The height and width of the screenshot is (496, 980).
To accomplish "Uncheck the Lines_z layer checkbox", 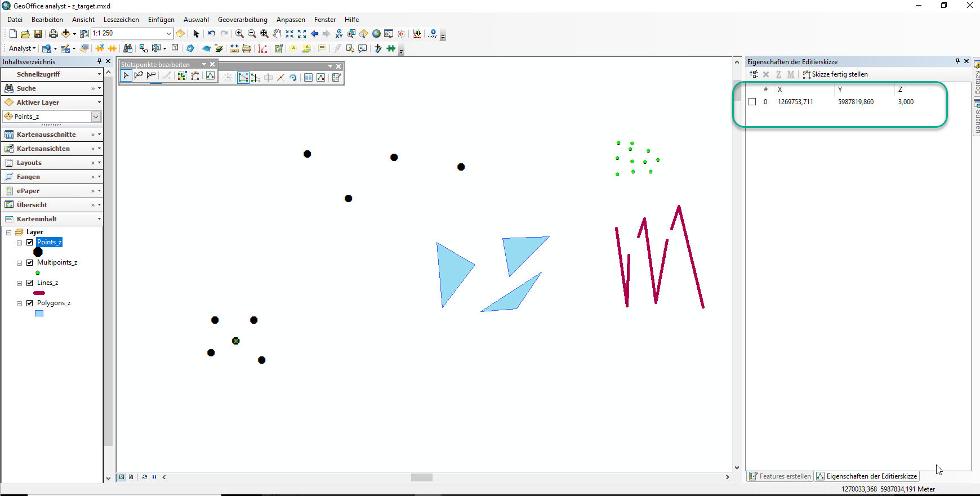I will pyautogui.click(x=30, y=283).
